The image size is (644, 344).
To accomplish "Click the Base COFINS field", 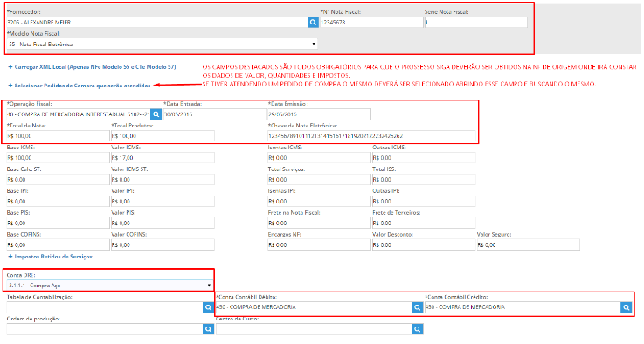I will [x=58, y=244].
